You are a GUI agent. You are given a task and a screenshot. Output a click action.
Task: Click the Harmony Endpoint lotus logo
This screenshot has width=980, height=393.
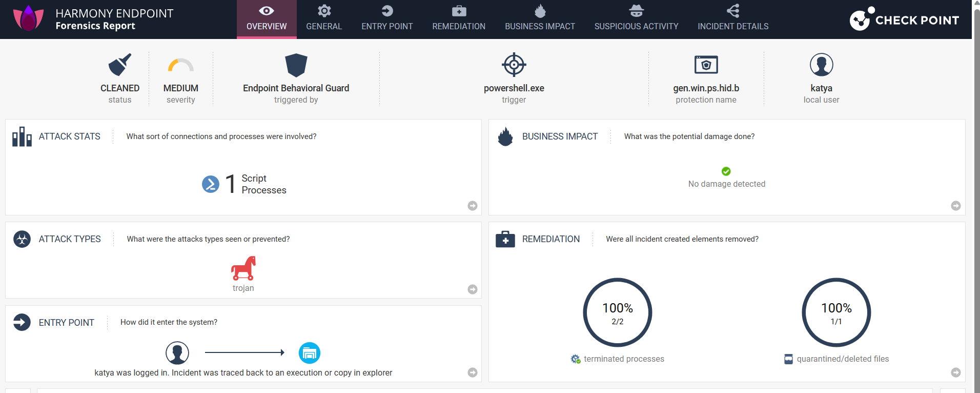[x=29, y=18]
